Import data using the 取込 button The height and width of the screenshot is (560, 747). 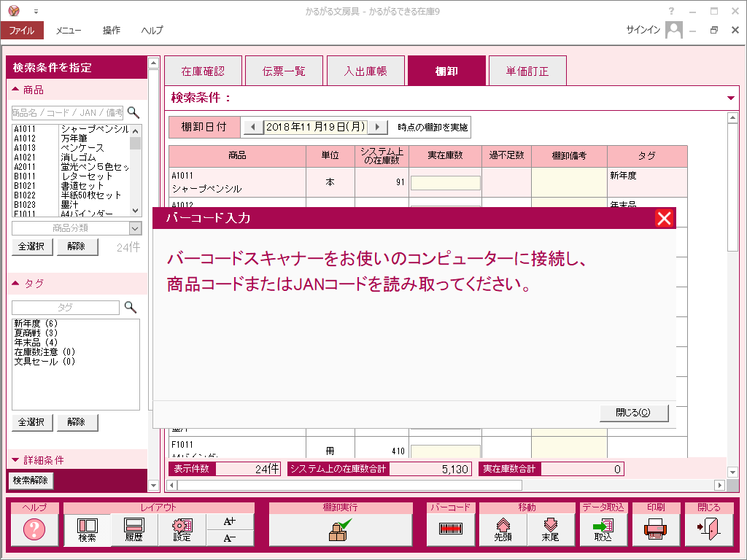coord(603,529)
